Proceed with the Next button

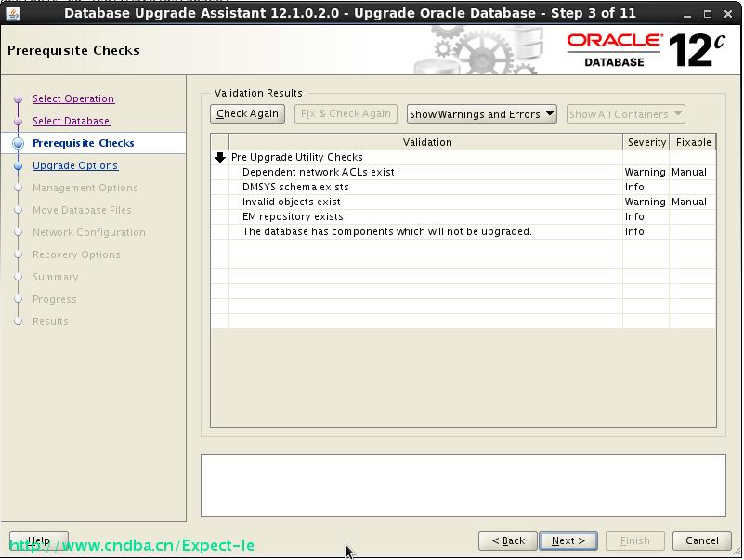(x=568, y=540)
